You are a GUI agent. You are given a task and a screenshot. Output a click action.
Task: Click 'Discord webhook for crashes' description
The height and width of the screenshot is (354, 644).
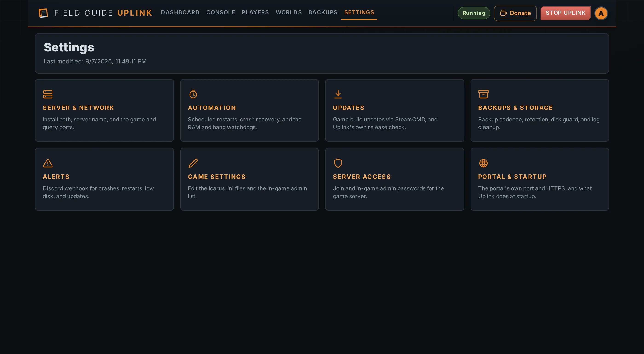click(98, 192)
